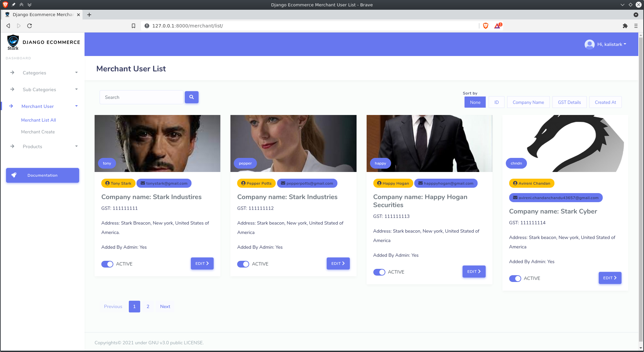
Task: Select the Merchant List All menu item
Action: [38, 120]
